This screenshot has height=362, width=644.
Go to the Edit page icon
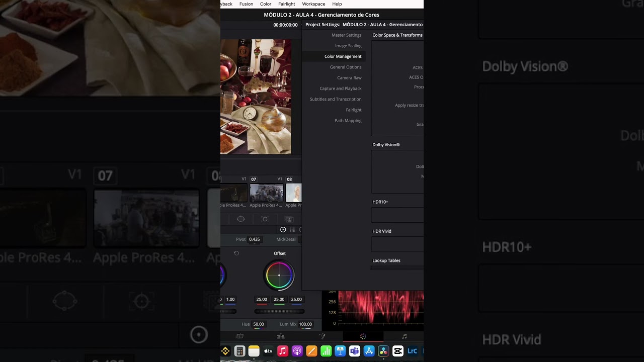pyautogui.click(x=281, y=336)
